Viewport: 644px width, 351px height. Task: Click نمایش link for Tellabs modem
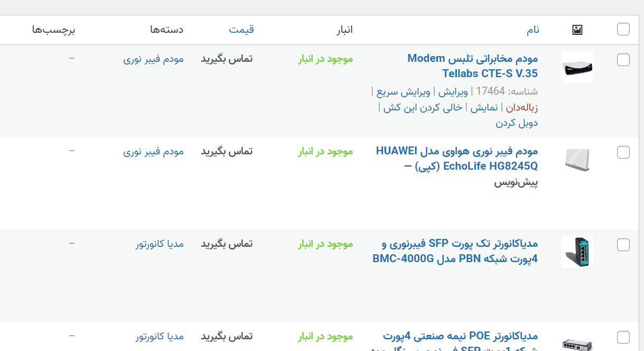(x=484, y=107)
